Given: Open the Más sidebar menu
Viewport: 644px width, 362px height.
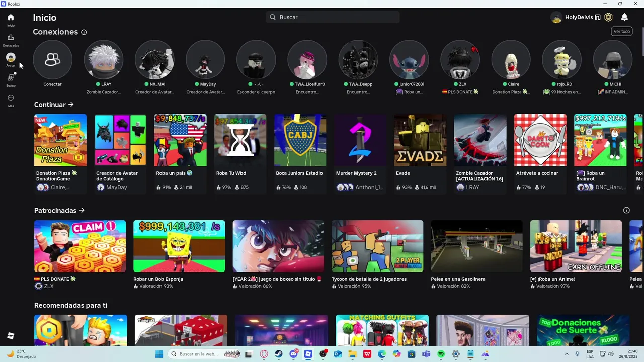Looking at the screenshot, I should click(x=11, y=100).
